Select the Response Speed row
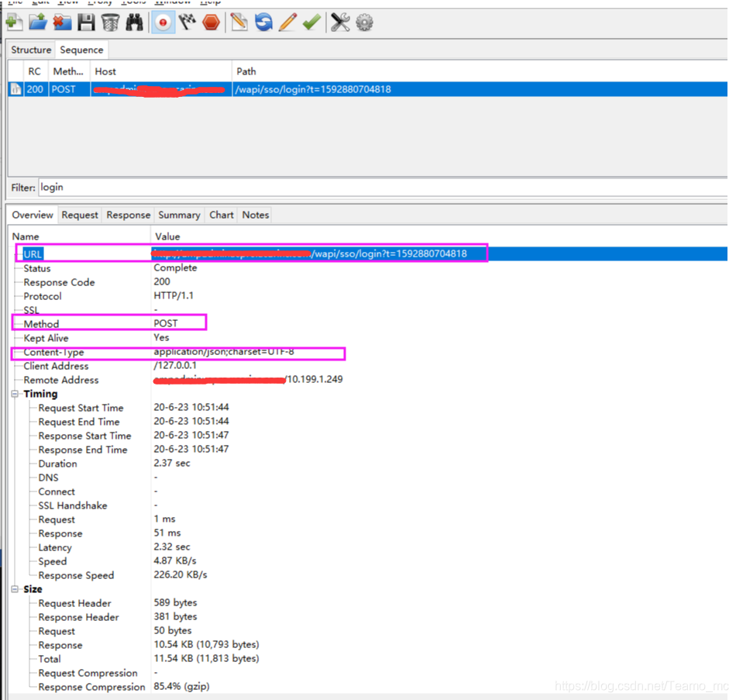 coord(368,575)
